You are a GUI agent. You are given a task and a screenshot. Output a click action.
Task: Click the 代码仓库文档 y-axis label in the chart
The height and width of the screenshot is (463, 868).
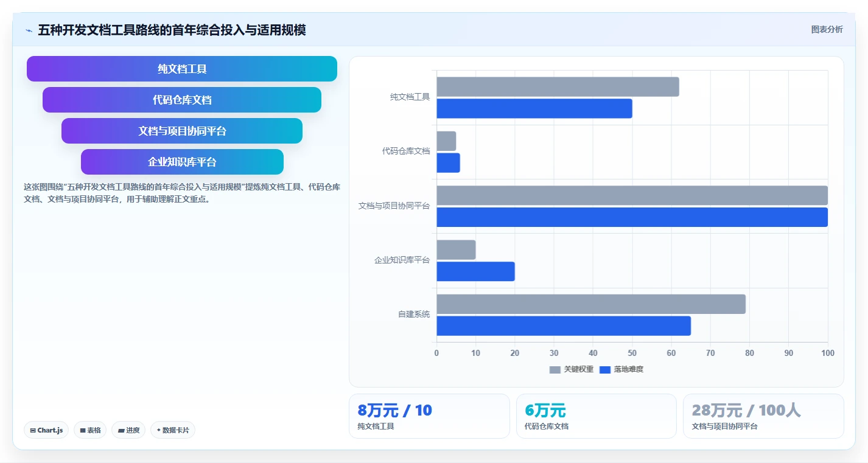[x=406, y=151]
